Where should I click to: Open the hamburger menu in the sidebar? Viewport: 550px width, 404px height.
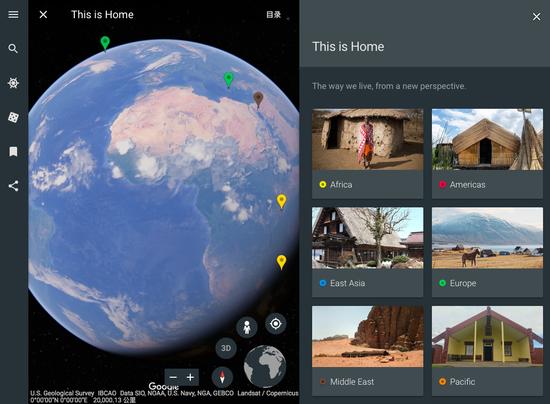(13, 14)
